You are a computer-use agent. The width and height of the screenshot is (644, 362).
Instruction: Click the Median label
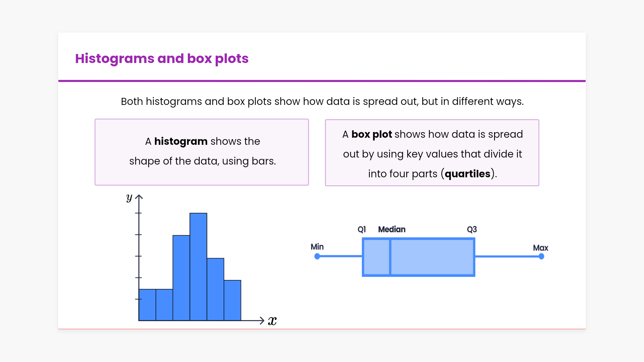point(392,230)
